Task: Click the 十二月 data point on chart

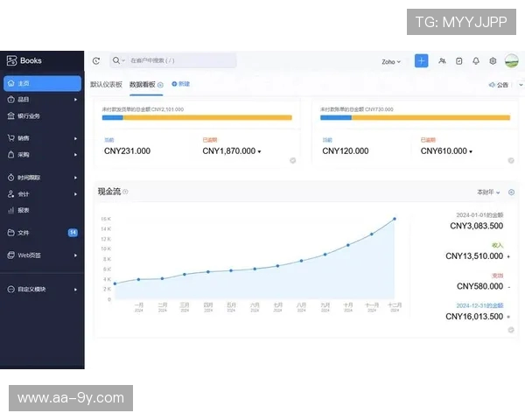Action: click(395, 219)
